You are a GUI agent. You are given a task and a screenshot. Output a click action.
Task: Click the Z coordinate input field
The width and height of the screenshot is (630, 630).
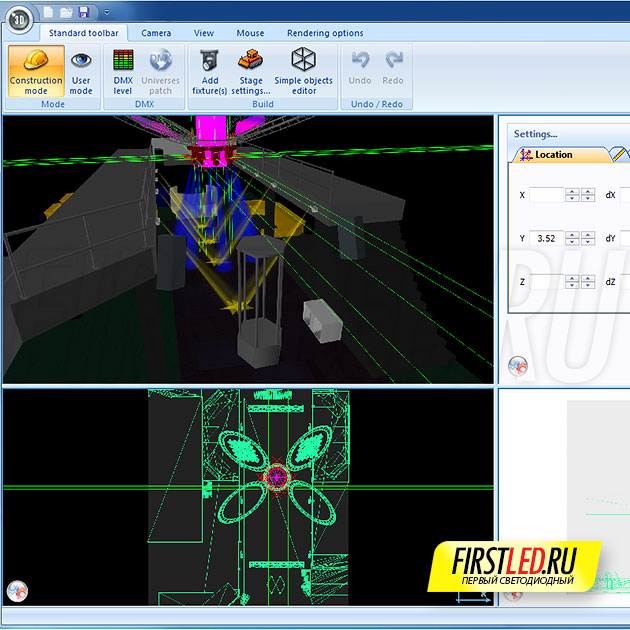pos(546,283)
